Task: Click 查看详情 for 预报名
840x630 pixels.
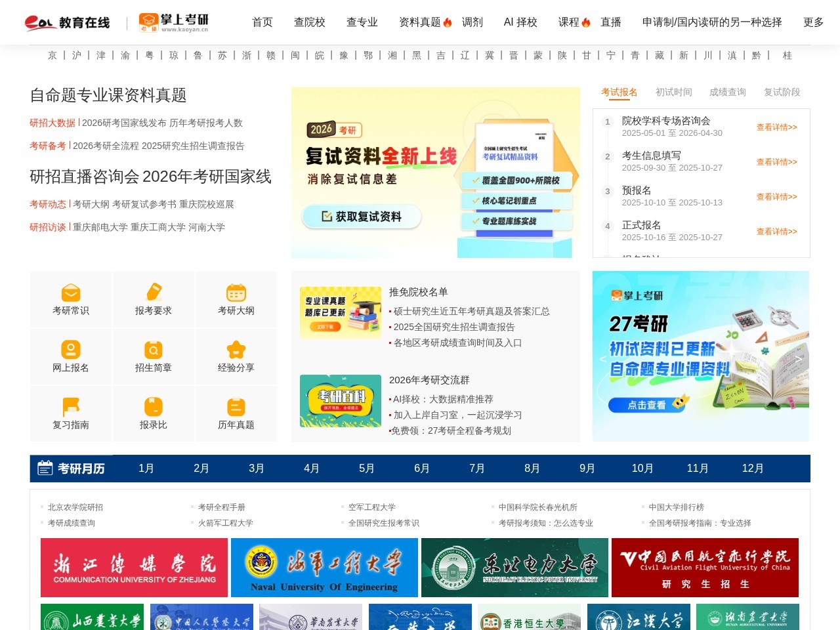Action: pos(777,197)
